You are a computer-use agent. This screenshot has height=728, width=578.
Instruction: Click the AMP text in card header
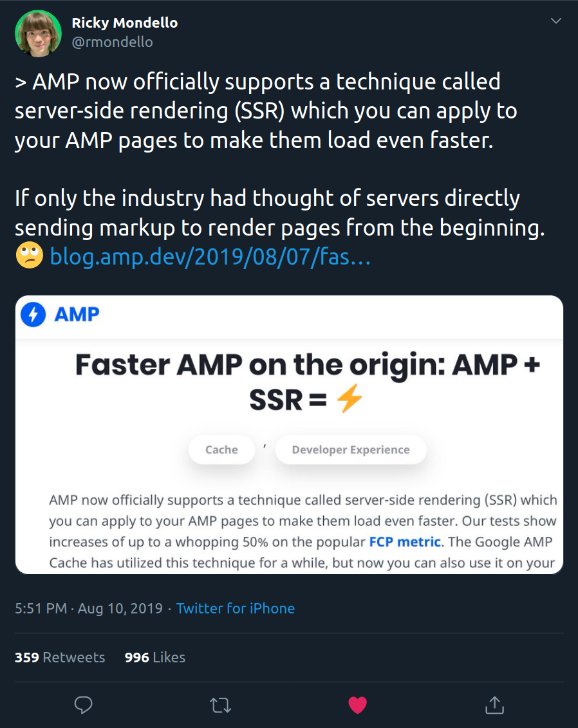[77, 314]
